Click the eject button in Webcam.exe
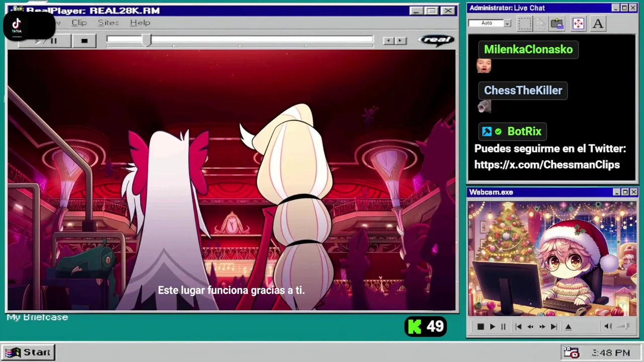 (x=569, y=327)
